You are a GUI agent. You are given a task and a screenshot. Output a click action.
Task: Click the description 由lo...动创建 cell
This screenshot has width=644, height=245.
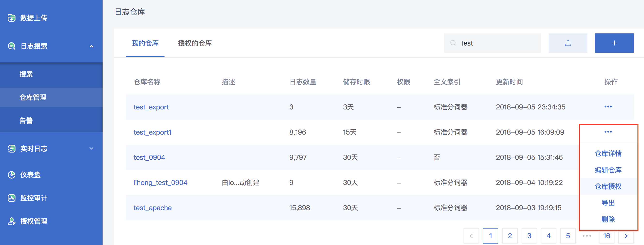click(240, 183)
